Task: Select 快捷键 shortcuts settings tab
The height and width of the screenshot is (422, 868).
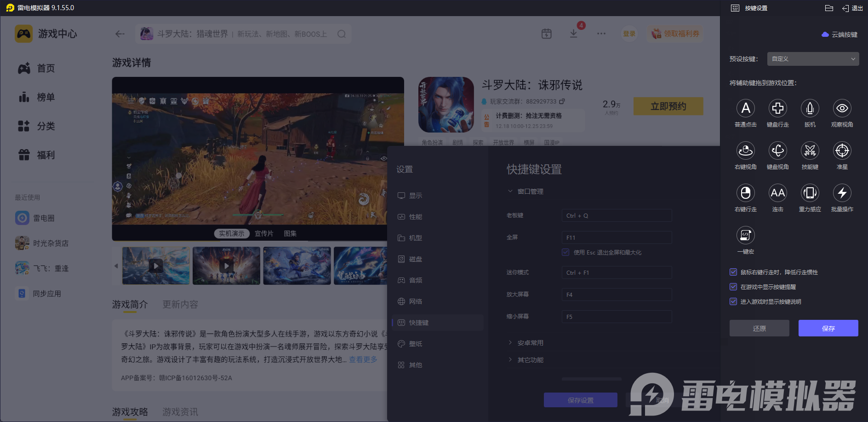Action: point(438,323)
